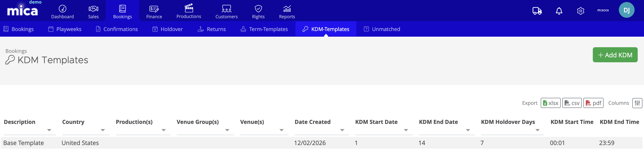Click the 23:59 end time cell
This screenshot has height=152, width=644.
tap(607, 143)
